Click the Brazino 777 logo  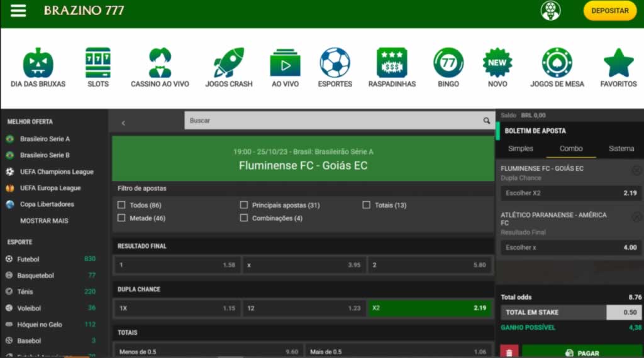tap(84, 10)
